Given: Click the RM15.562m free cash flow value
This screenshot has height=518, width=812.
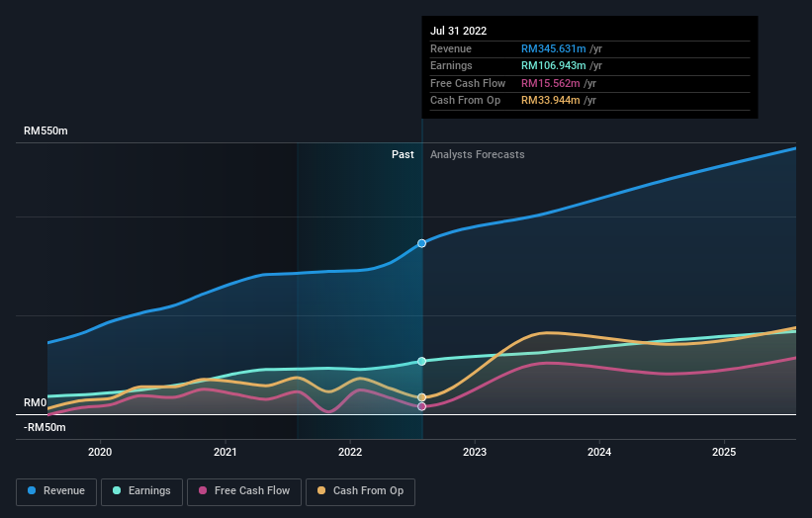Looking at the screenshot, I should (551, 83).
